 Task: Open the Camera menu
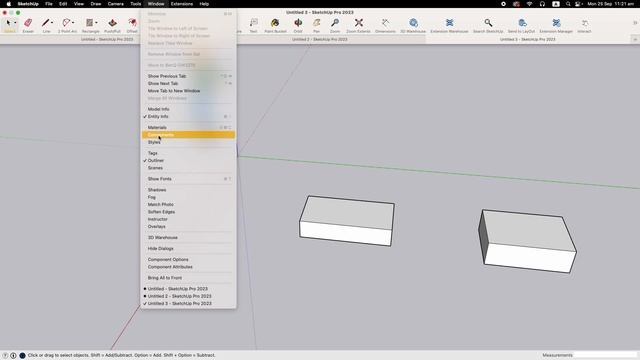[x=116, y=4]
